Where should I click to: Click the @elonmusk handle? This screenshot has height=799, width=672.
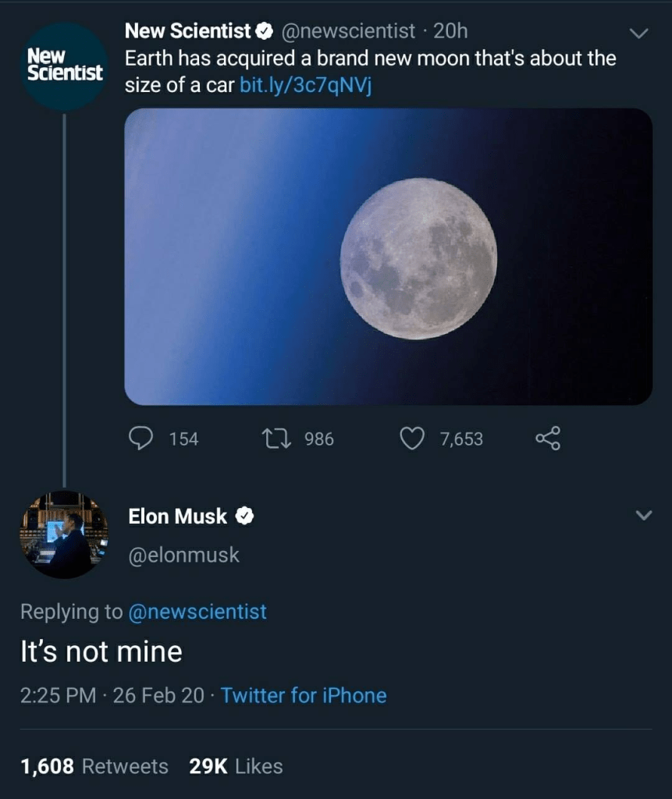[183, 556]
